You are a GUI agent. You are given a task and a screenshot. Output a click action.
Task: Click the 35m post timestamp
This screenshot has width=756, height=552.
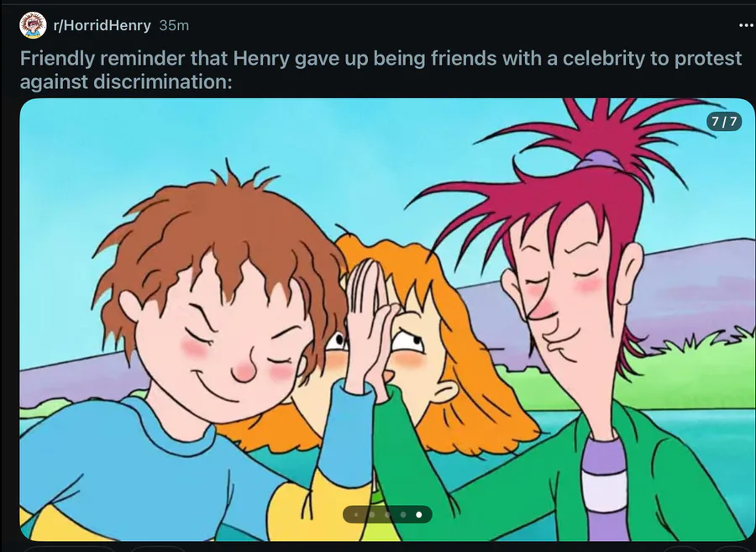(x=174, y=25)
